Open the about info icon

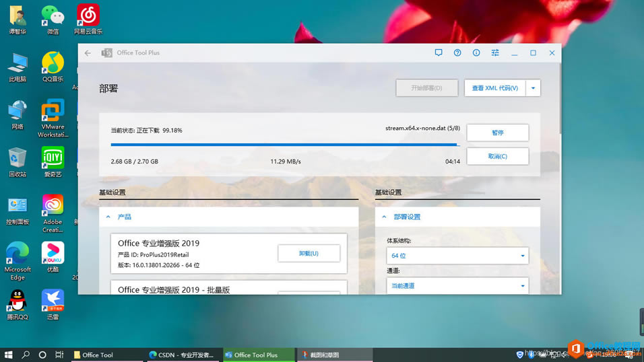[x=476, y=52]
